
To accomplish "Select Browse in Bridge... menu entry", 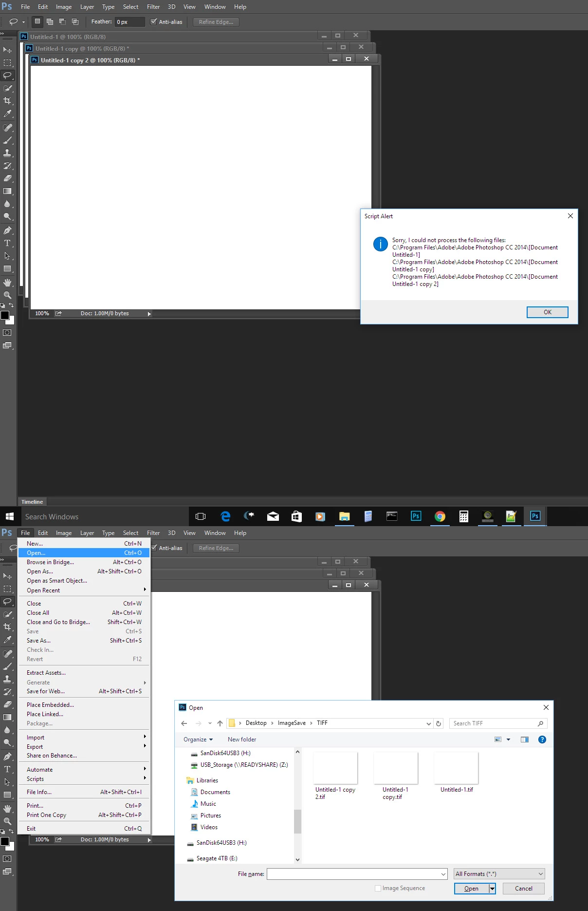I will coord(84,562).
